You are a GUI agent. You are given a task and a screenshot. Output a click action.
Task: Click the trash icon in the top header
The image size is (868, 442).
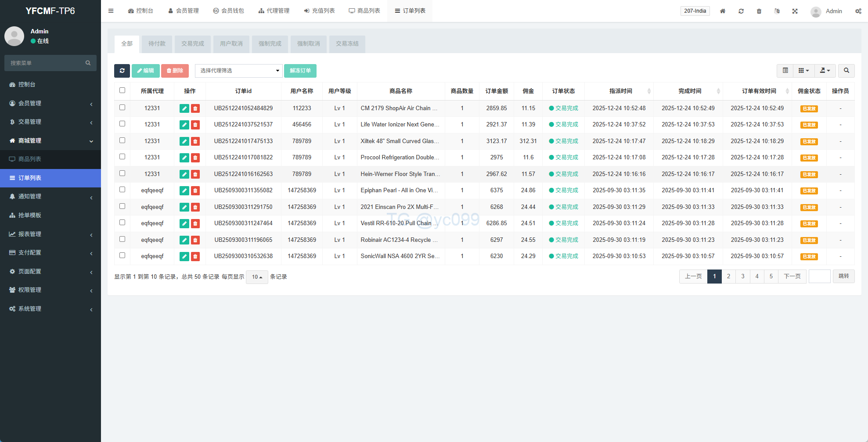click(759, 11)
